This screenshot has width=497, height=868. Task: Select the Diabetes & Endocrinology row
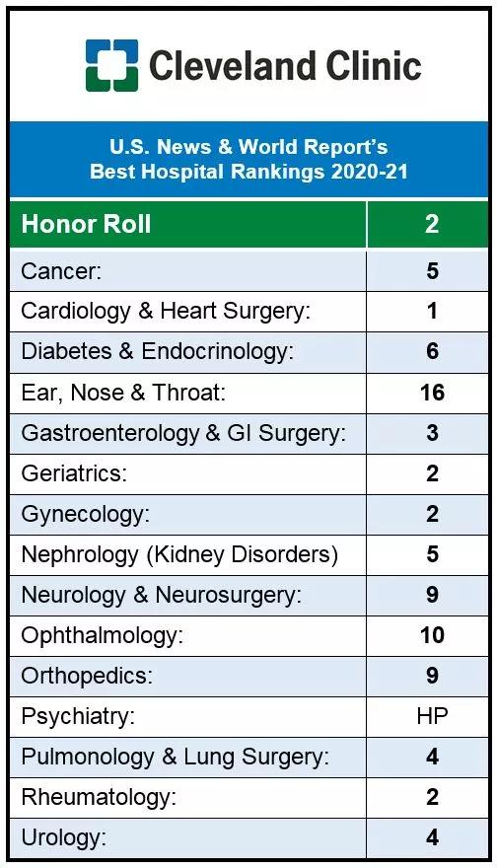coord(249,352)
